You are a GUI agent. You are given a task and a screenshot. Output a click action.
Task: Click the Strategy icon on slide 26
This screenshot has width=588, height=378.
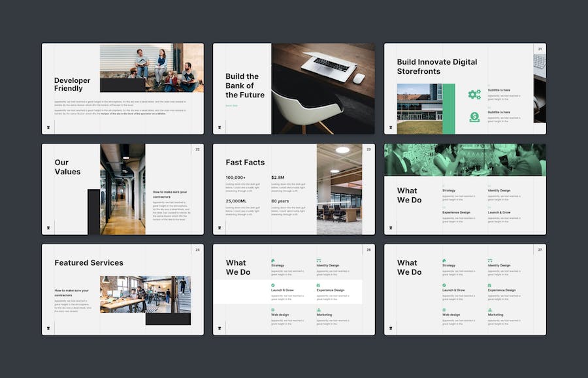pos(272,260)
